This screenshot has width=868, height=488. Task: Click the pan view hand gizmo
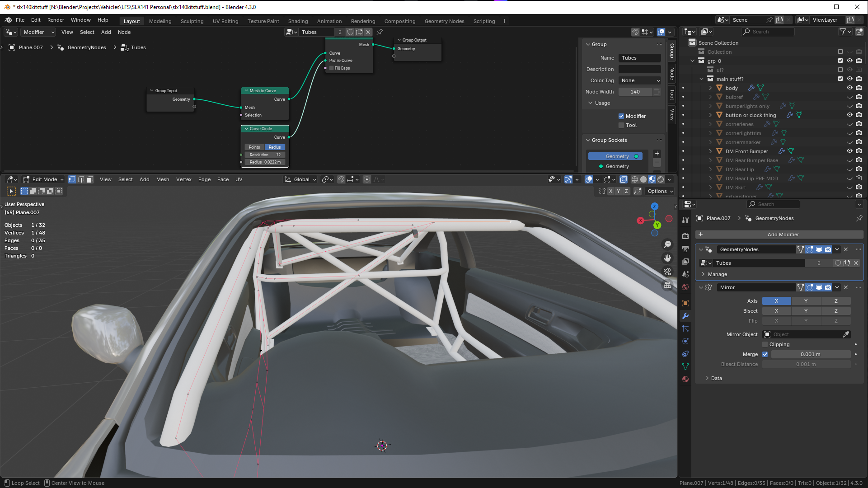click(x=667, y=258)
